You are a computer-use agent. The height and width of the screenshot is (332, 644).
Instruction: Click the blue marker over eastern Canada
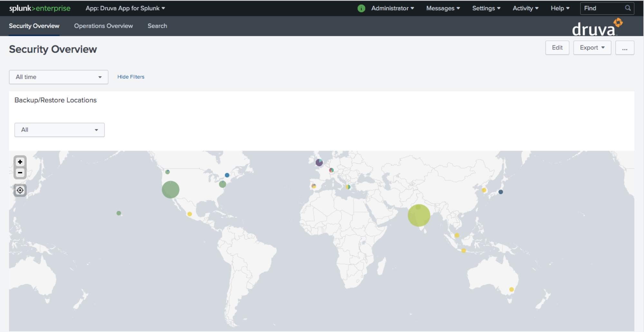point(227,175)
